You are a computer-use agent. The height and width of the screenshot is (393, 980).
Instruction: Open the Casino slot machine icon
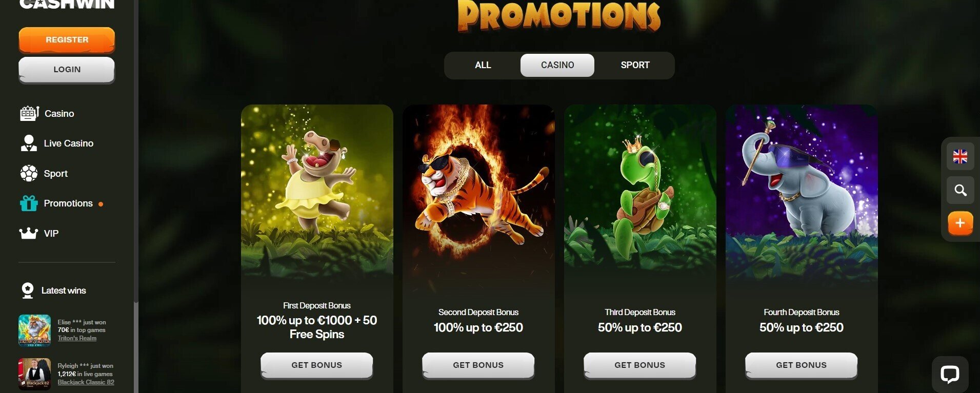pyautogui.click(x=29, y=113)
